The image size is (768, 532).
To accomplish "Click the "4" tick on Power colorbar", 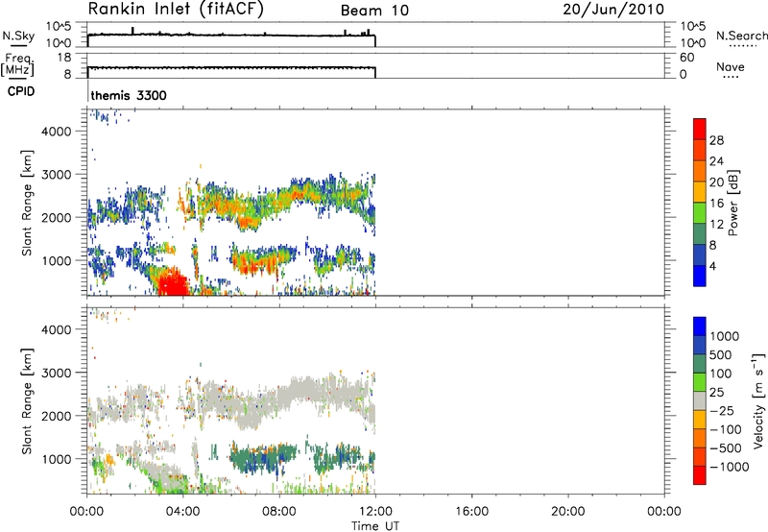I will coord(712,266).
